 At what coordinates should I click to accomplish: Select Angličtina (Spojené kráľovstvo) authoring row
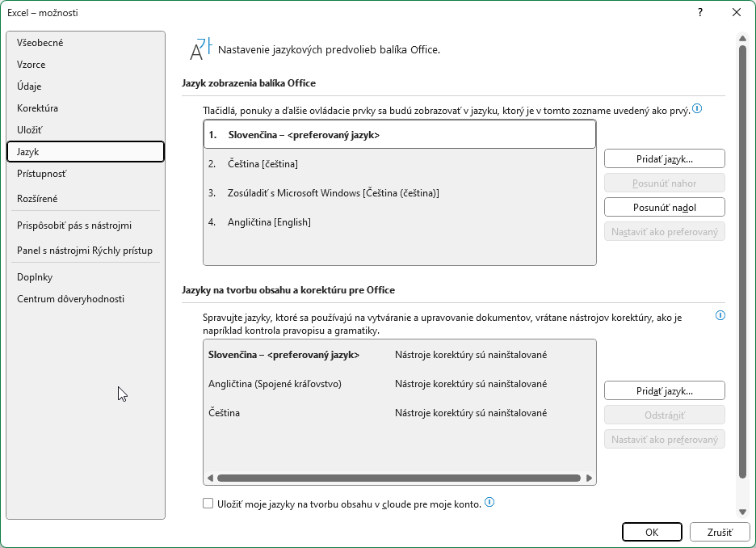click(400, 383)
